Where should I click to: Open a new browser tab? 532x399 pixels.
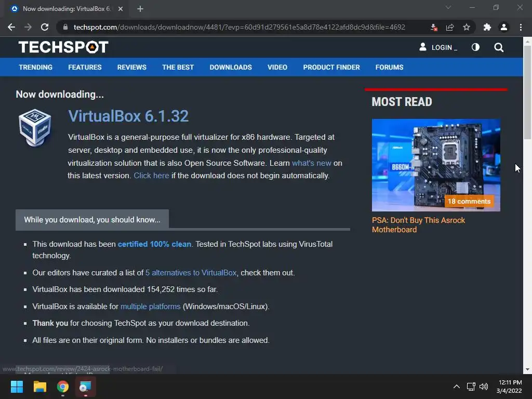(140, 9)
